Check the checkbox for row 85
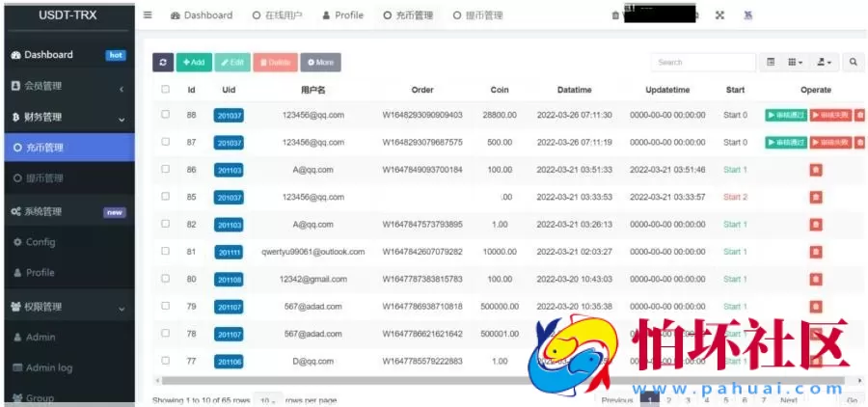This screenshot has width=868, height=407. [166, 196]
